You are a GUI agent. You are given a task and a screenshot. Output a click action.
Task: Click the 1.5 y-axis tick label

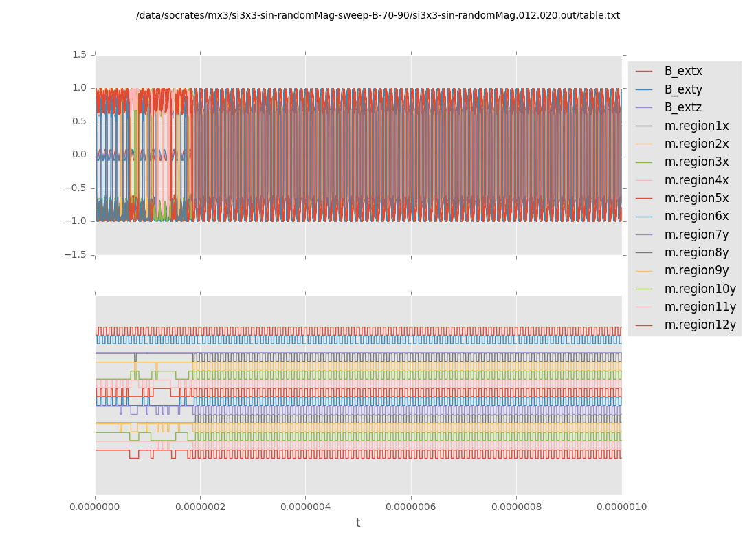tap(80, 54)
